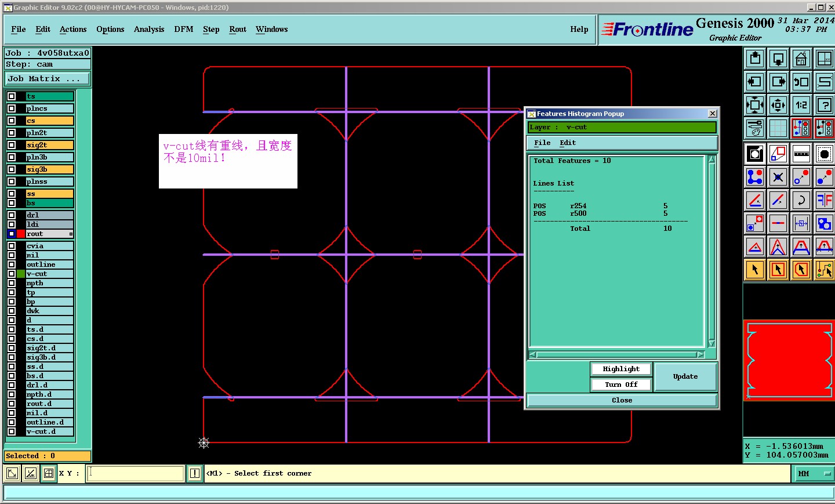Click the Update button
This screenshot has width=835, height=504.
tap(685, 376)
